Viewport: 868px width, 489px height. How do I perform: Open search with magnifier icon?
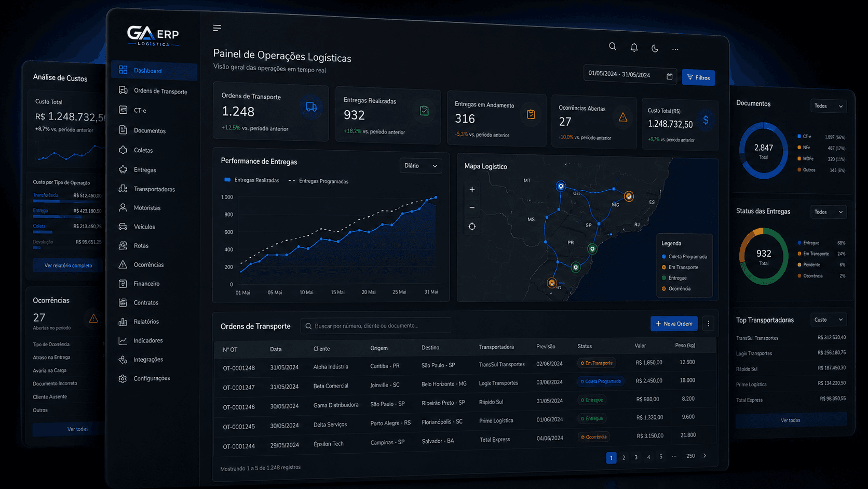click(613, 46)
